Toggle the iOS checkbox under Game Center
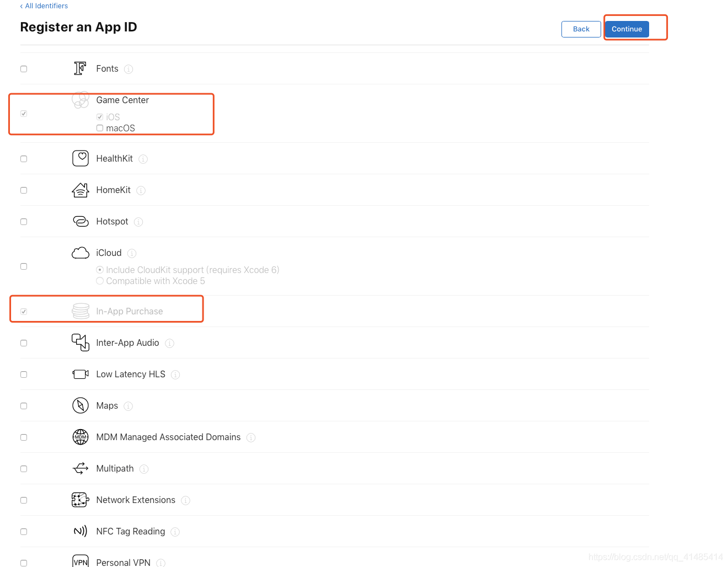This screenshot has height=567, width=728. (100, 117)
